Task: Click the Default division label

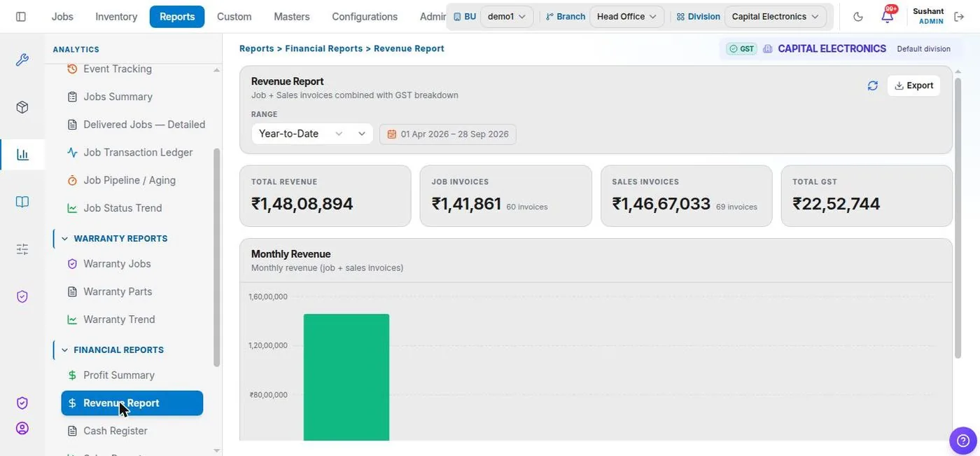Action: [x=924, y=49]
